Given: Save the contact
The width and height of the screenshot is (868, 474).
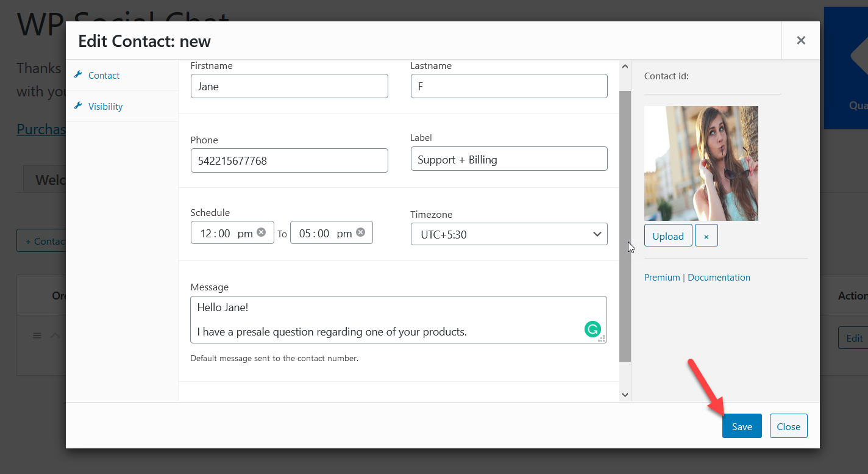Looking at the screenshot, I should coord(742,426).
